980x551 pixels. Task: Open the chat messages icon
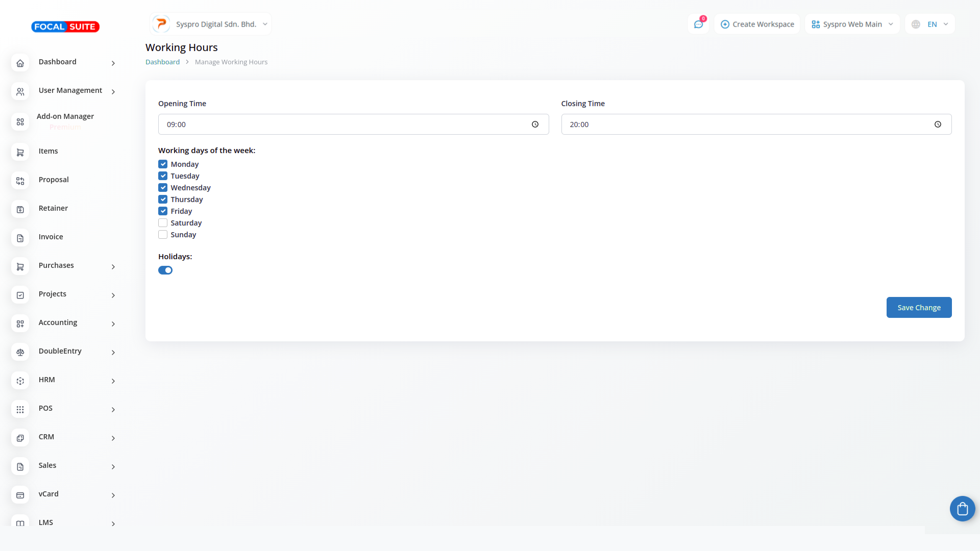coord(698,24)
